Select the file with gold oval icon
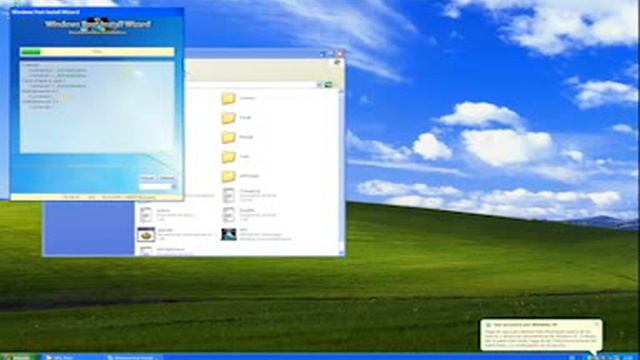 (146, 235)
